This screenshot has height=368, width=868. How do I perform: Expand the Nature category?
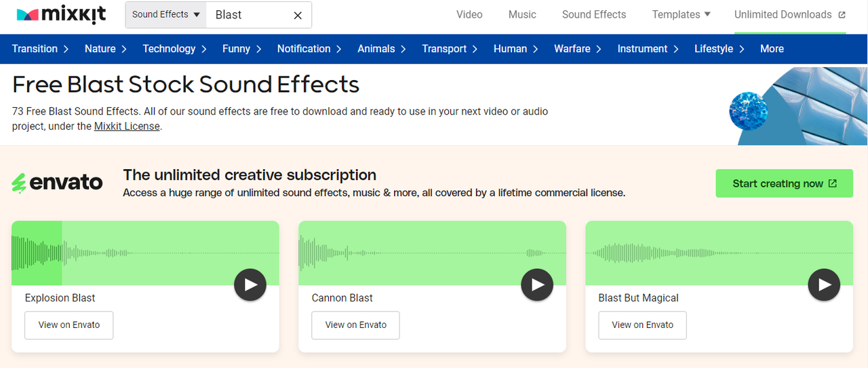pyautogui.click(x=105, y=49)
